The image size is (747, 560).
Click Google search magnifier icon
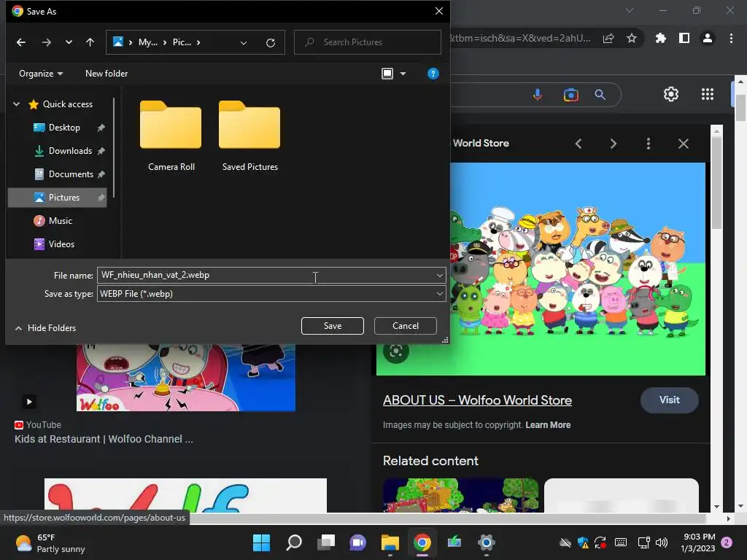click(600, 95)
